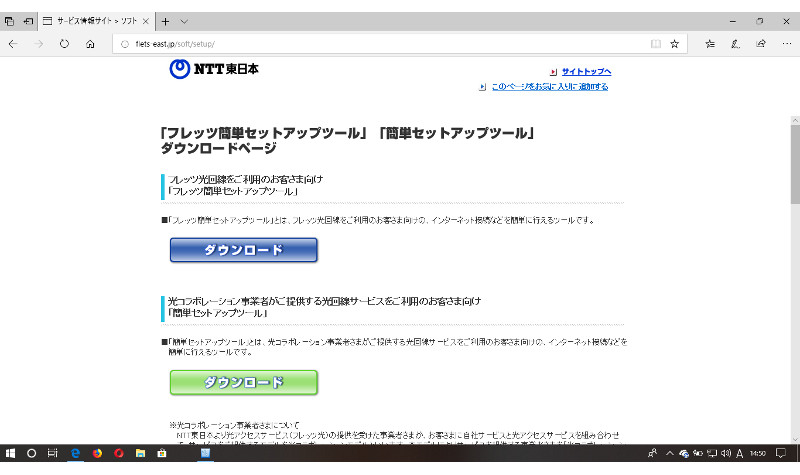Click the page heading ダウンロードページ
The width and height of the screenshot is (800, 475).
click(219, 148)
